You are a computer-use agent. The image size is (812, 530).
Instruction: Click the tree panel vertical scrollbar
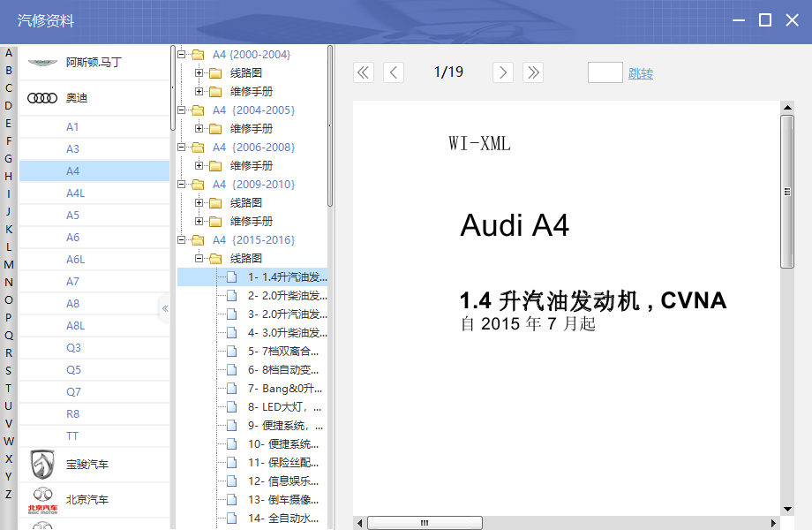[x=330, y=126]
